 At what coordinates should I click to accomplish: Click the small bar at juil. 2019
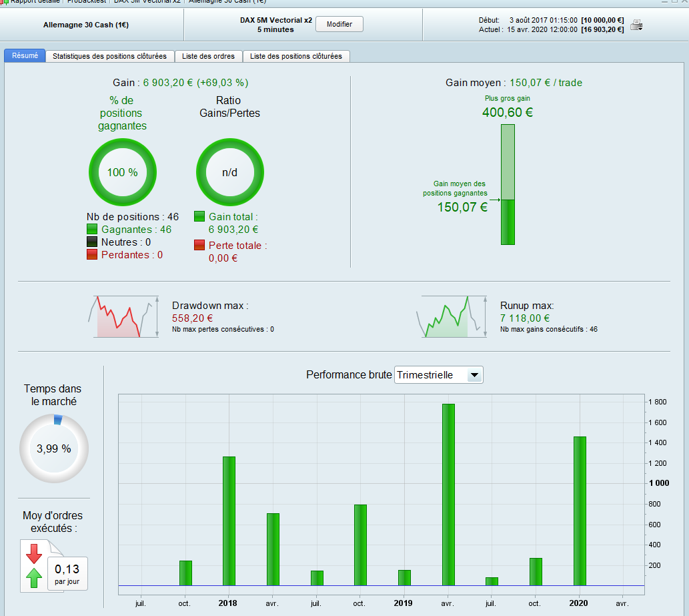492,581
